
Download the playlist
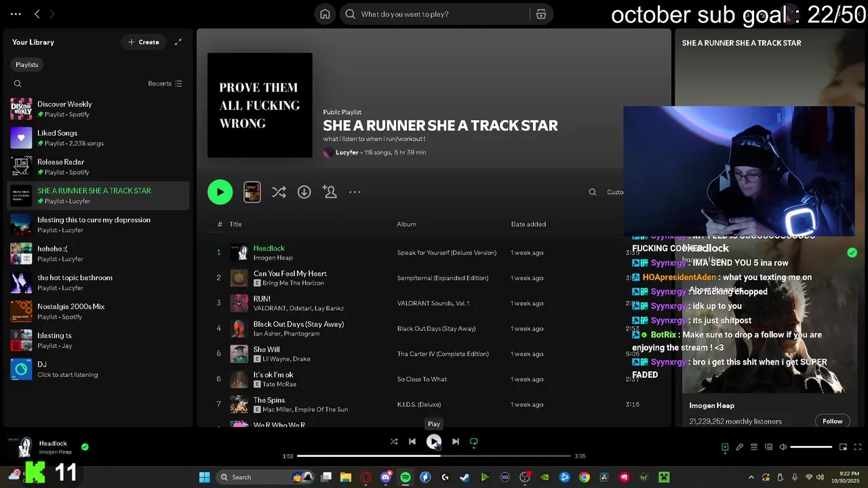point(304,192)
